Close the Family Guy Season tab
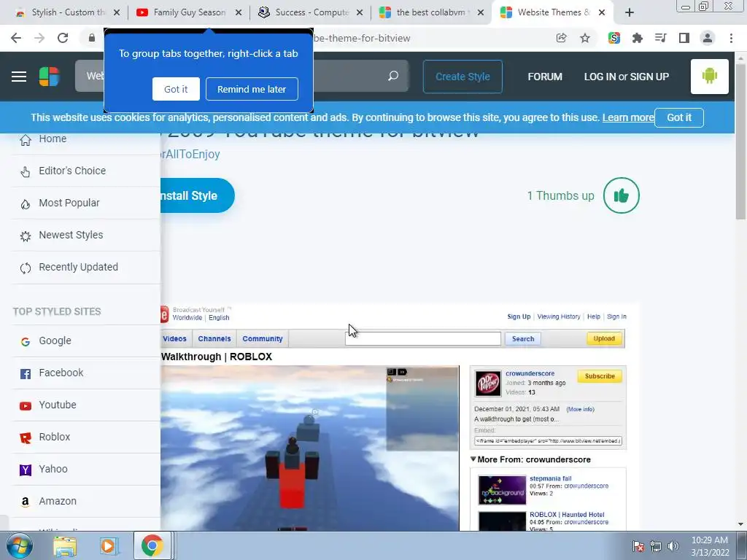 (239, 12)
